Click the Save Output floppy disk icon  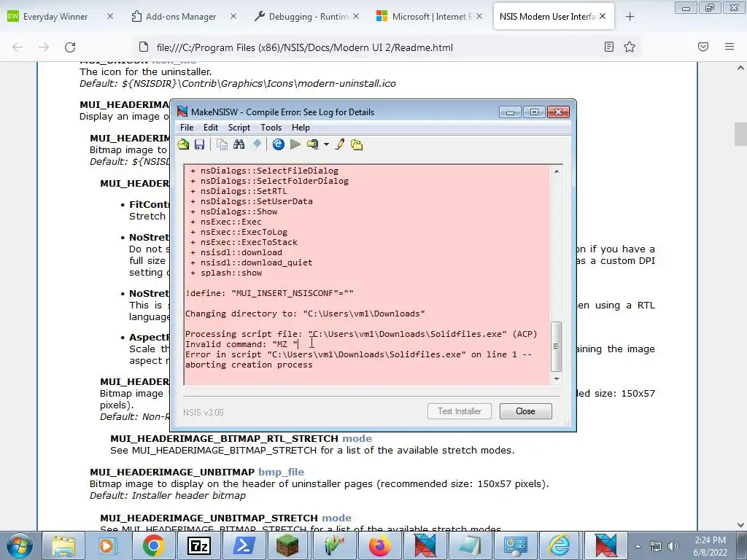tap(200, 144)
